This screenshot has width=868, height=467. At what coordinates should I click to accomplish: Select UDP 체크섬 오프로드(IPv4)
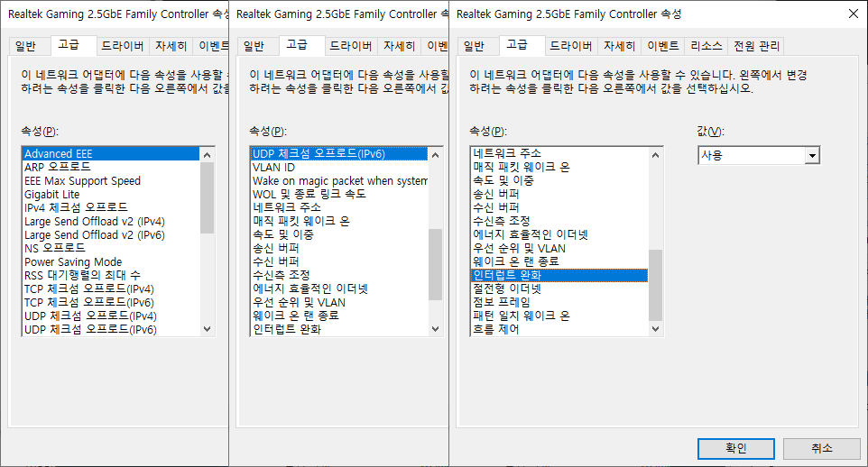tap(111, 316)
